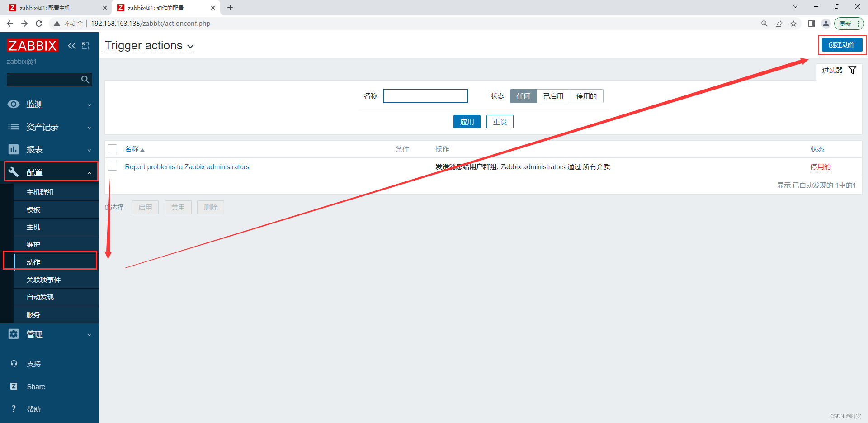The image size is (868, 423).
Task: Click the 过滤器 filter tab
Action: (x=839, y=70)
